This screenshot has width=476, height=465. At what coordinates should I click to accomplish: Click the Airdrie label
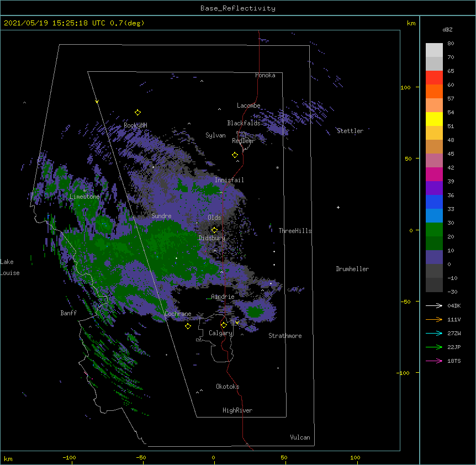(223, 297)
